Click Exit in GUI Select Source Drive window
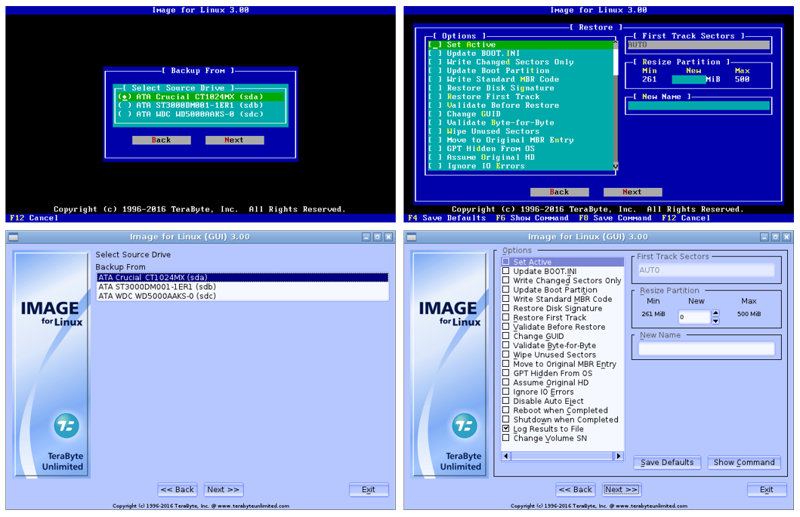The image size is (800, 517). pos(368,489)
